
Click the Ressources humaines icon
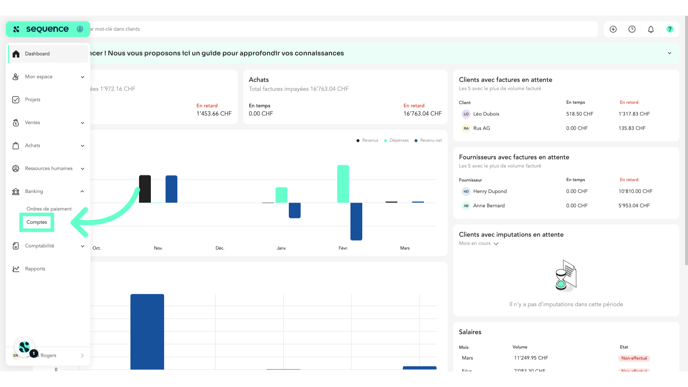point(16,168)
